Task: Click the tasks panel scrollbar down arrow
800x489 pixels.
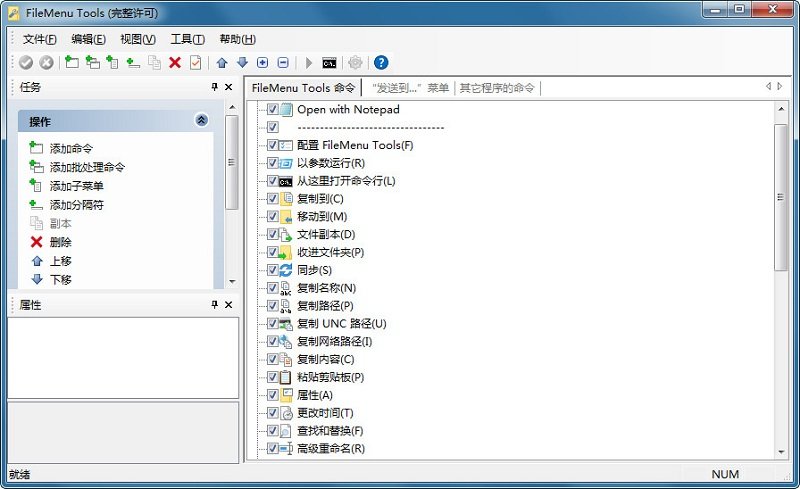Action: tap(232, 281)
